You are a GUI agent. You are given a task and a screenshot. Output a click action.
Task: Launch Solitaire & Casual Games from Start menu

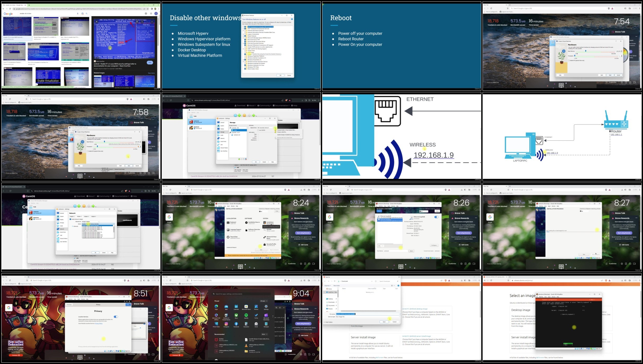pos(226,316)
